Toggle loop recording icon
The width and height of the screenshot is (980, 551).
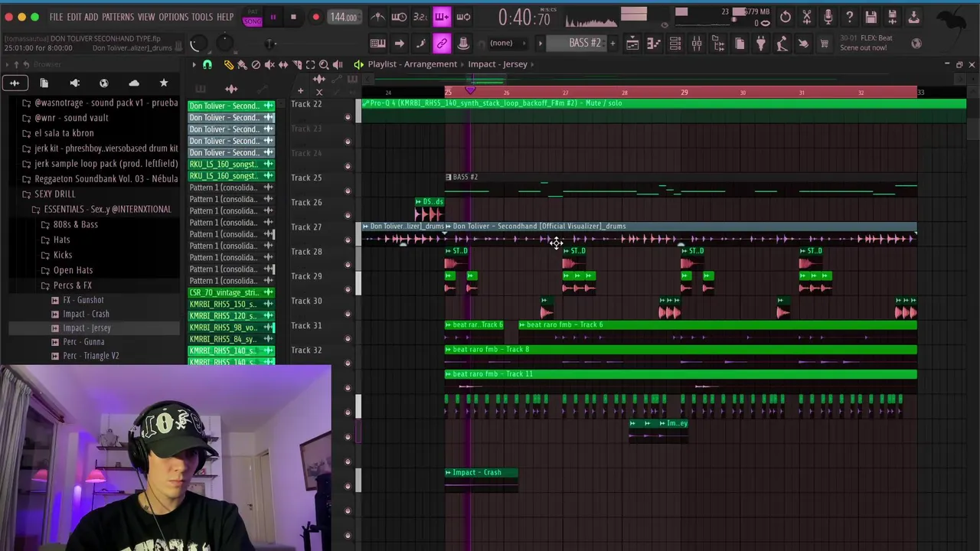click(x=463, y=17)
